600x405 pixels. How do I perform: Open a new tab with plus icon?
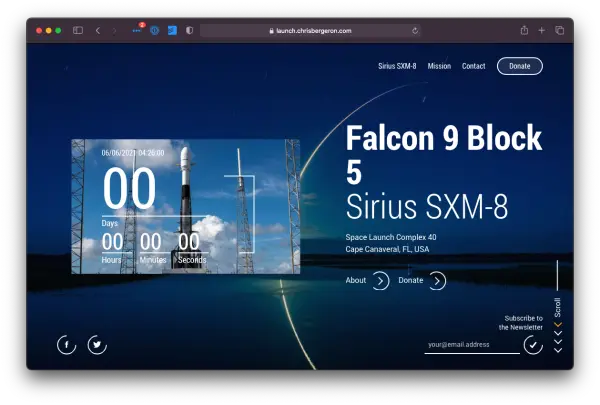coord(541,30)
